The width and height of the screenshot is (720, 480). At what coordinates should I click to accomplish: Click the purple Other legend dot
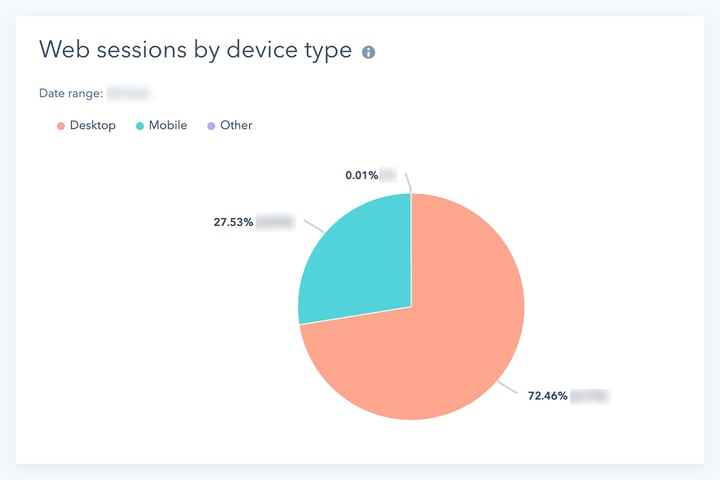(x=211, y=126)
